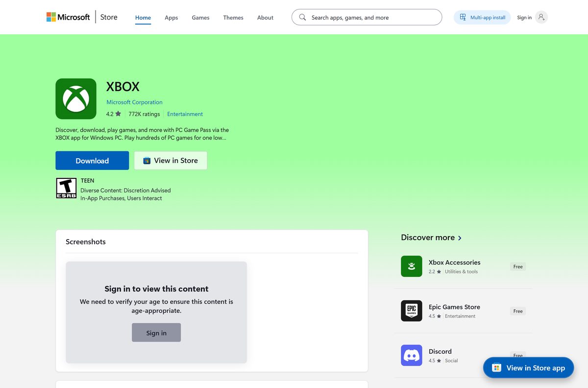Click the green XBOX app icon
The width and height of the screenshot is (588, 388).
pos(76,98)
